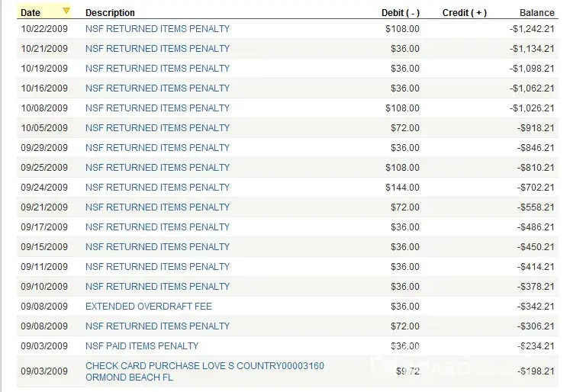Select the 09/11/2009 NSF Returned Items Penalty
The height and width of the screenshot is (392, 570).
(x=157, y=267)
